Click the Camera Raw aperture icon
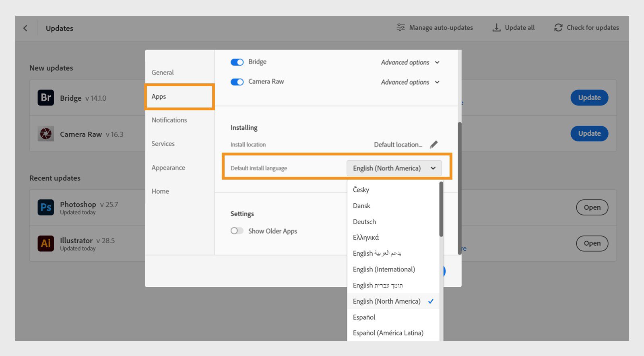 coord(46,134)
